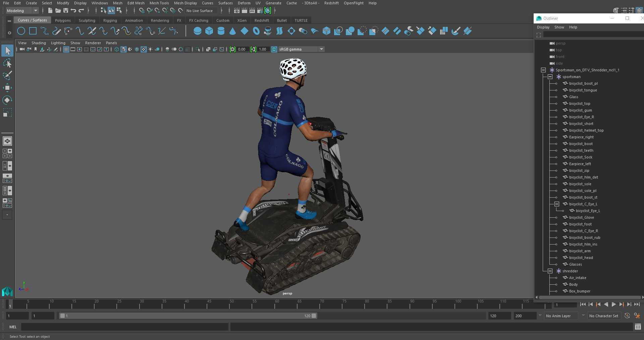Click the Outliner search field
Viewport: 644px width, 340px height.
(593, 35)
